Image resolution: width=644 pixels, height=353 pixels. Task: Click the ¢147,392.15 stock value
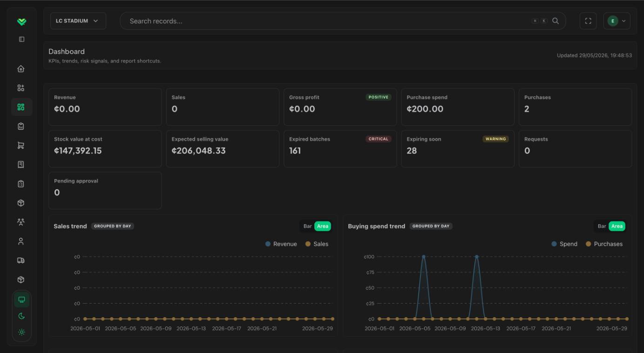(78, 151)
